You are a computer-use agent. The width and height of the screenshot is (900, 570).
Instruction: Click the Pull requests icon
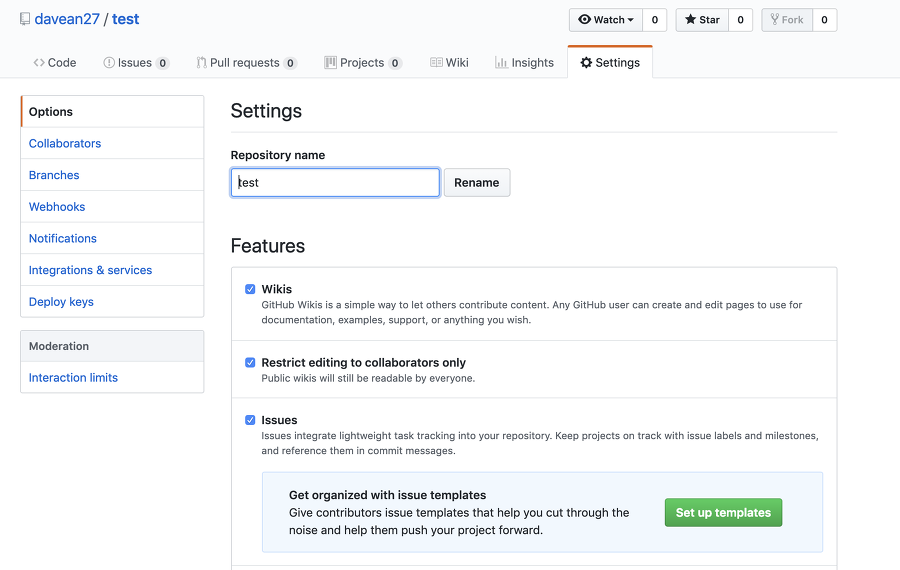pyautogui.click(x=201, y=63)
